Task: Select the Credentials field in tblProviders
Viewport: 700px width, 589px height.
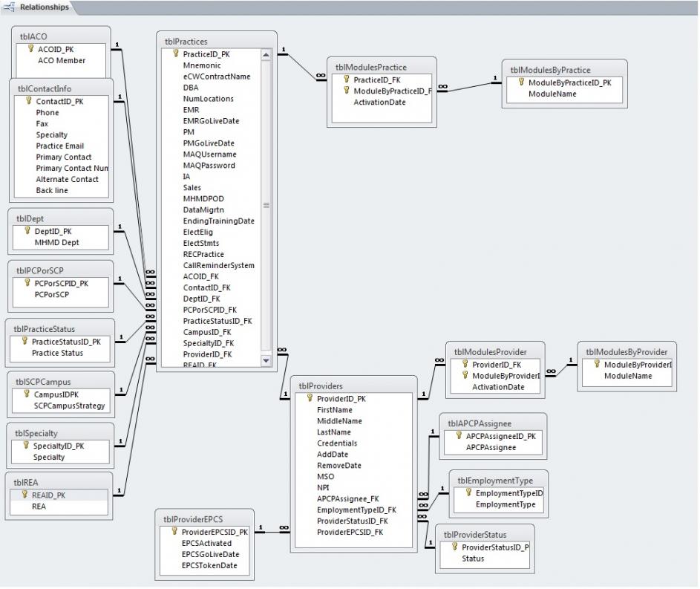Action: [x=337, y=443]
